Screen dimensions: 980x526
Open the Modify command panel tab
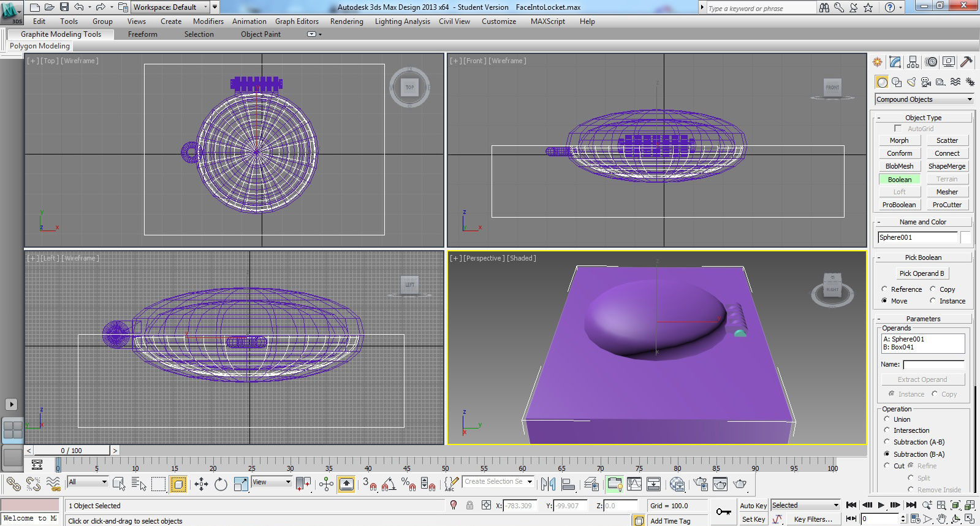895,62
